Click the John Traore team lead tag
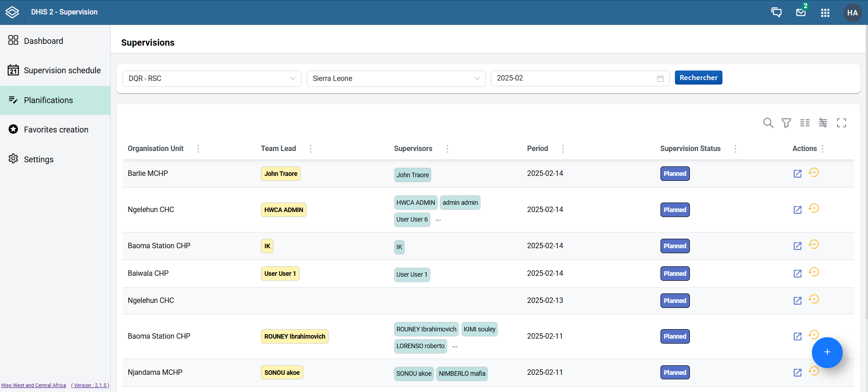The image size is (868, 392). pyautogui.click(x=281, y=174)
